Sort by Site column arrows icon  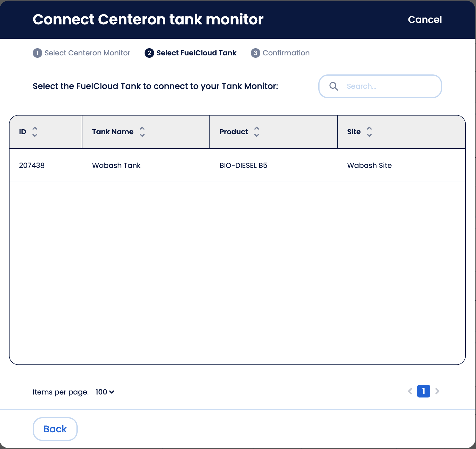point(369,132)
